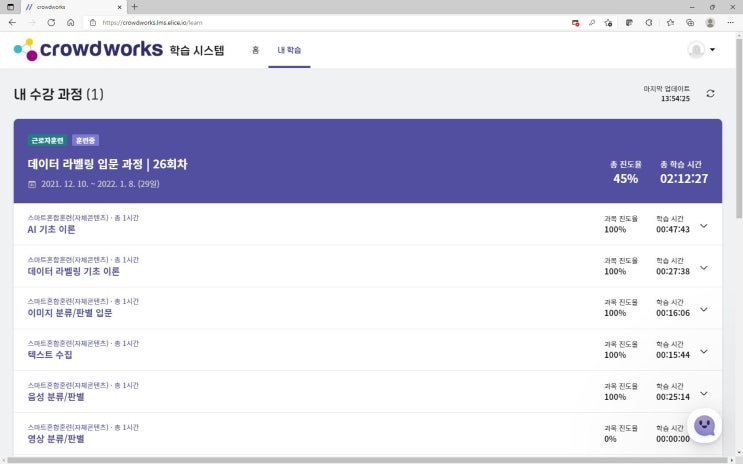
Task: Open the 영상 분류/판별 course link
Action: pos(56,439)
